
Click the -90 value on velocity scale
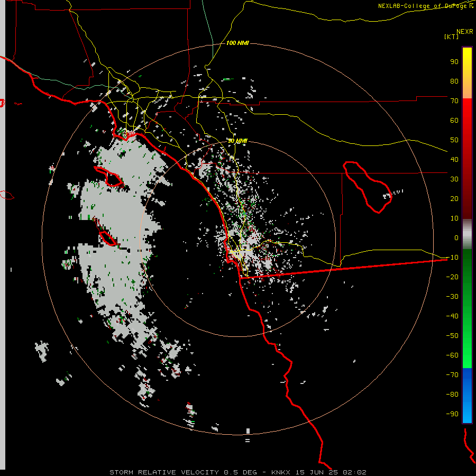(x=452, y=414)
